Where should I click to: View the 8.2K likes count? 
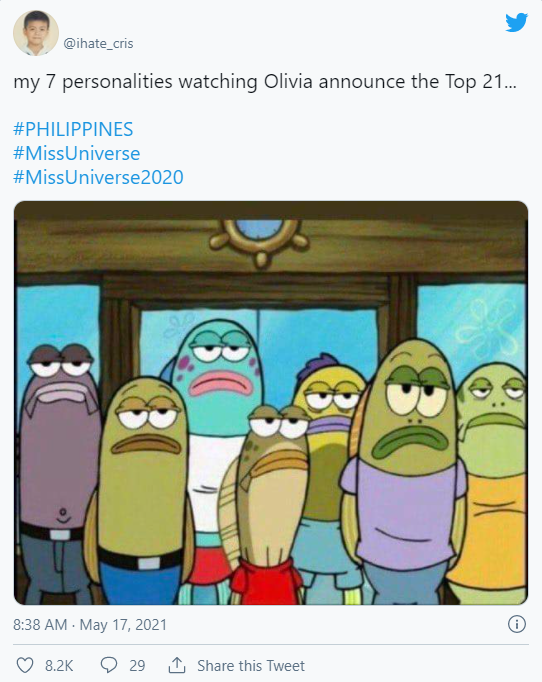click(x=59, y=665)
